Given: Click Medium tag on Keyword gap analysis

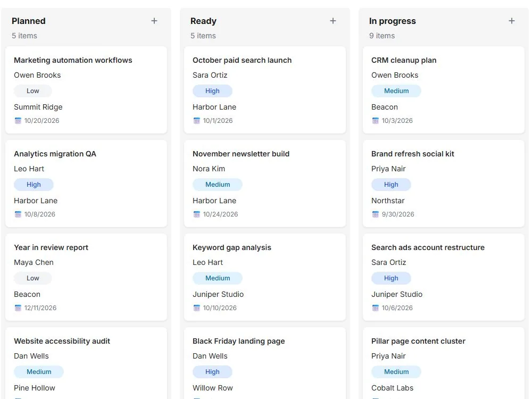Looking at the screenshot, I should [218, 278].
